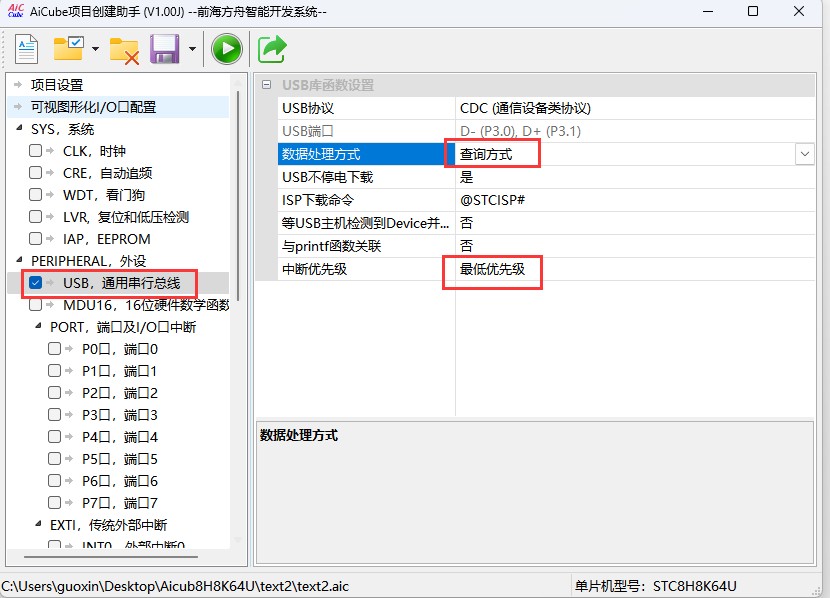
Task: Collapse the PERIPHERAL，外设 tree node
Action: tap(20, 260)
